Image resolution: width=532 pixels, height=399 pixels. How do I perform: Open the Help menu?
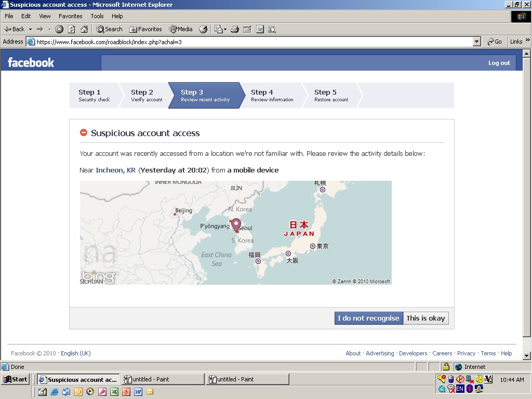(x=117, y=16)
